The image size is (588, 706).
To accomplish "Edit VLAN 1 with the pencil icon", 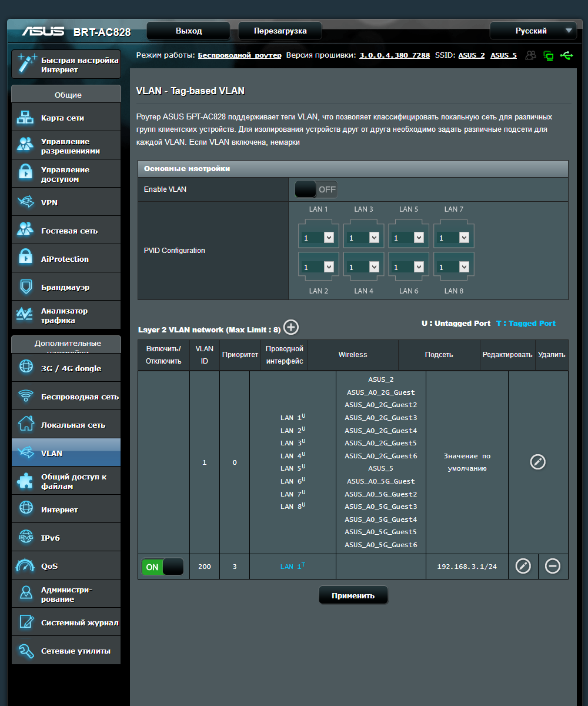I will coord(538,462).
